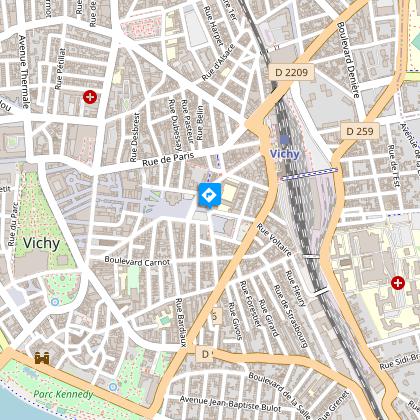Viewport: 420px width, 420px height.
Task: Click the Parc Kennedy green label
Action: point(63,394)
